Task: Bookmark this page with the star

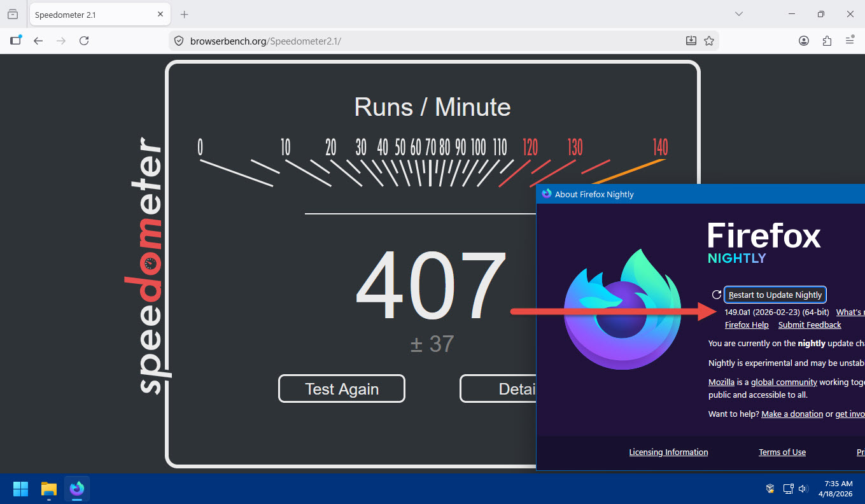Action: (x=709, y=41)
